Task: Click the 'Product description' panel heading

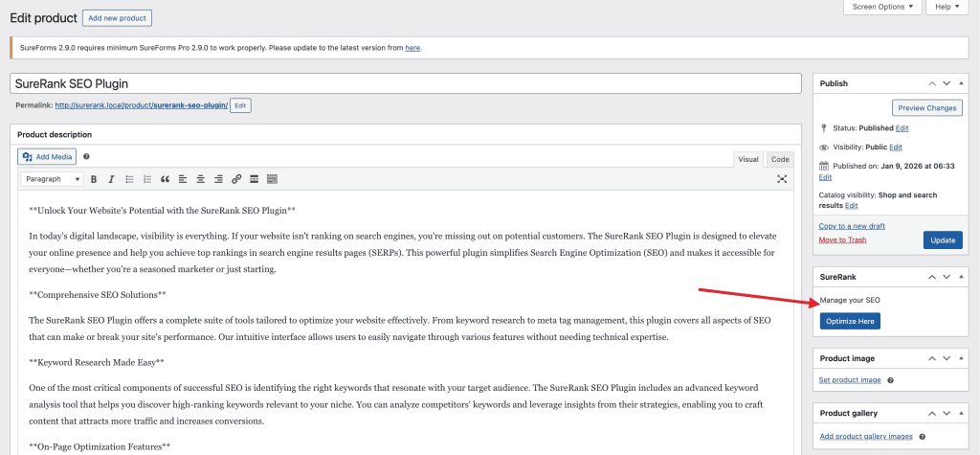Action: click(x=55, y=134)
